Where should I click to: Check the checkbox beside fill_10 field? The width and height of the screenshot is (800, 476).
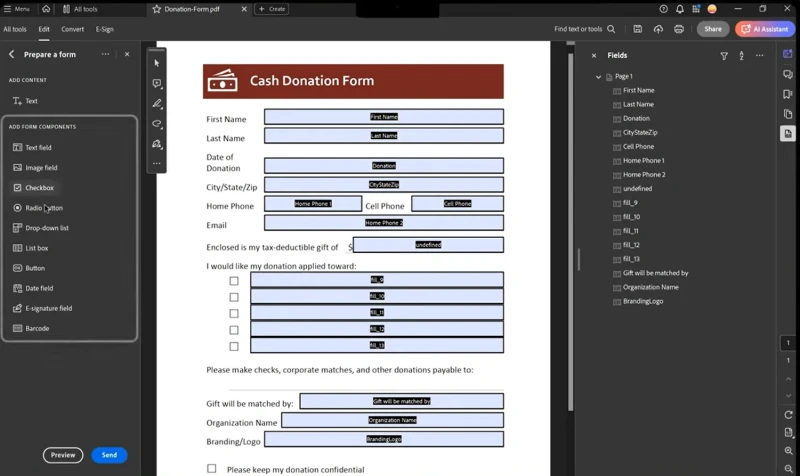click(234, 297)
